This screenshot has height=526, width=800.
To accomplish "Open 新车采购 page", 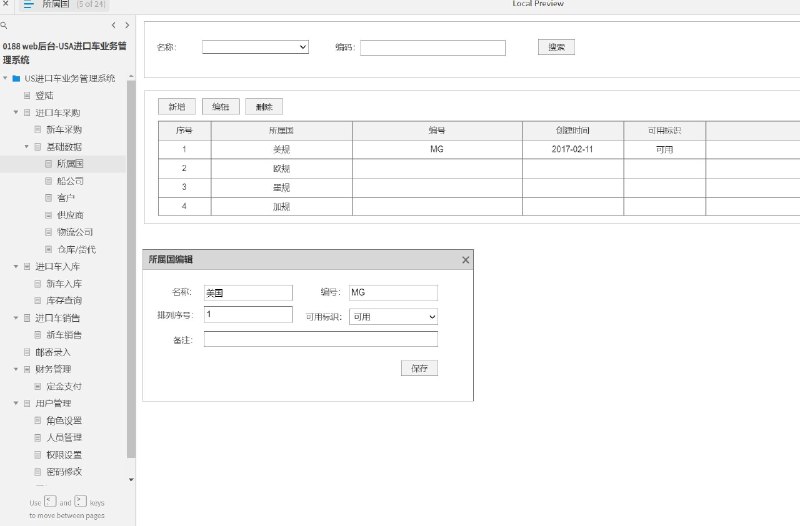I will coord(64,130).
